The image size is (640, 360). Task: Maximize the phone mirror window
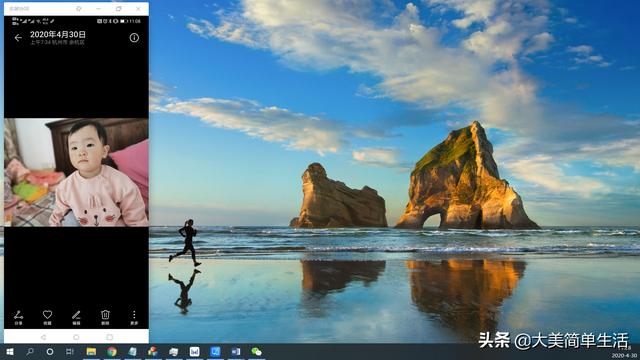[118, 9]
